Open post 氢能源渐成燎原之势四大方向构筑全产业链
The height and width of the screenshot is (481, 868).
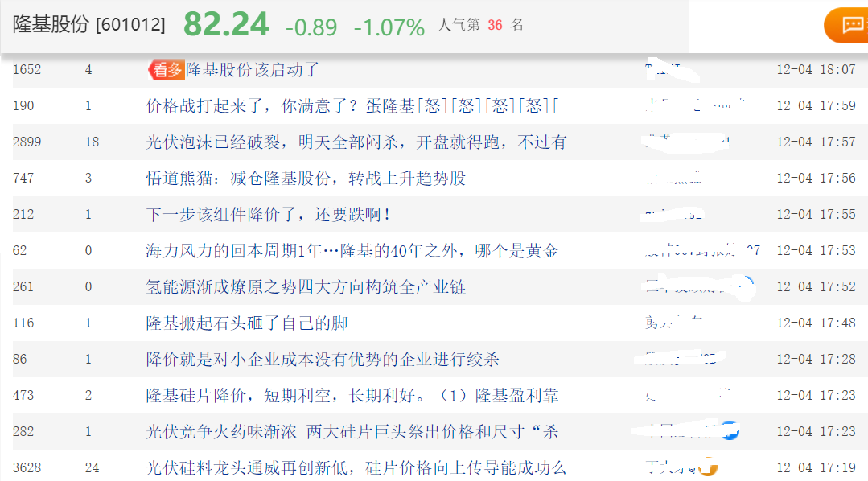(x=306, y=286)
